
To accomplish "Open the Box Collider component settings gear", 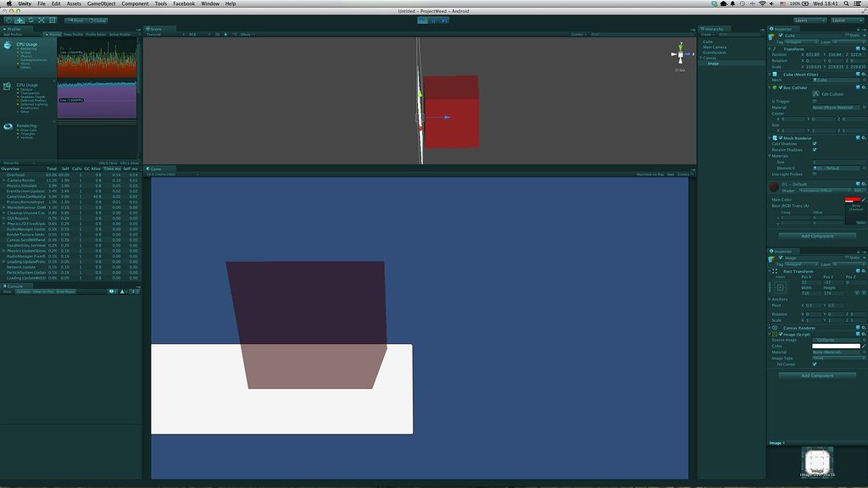I will tap(864, 88).
